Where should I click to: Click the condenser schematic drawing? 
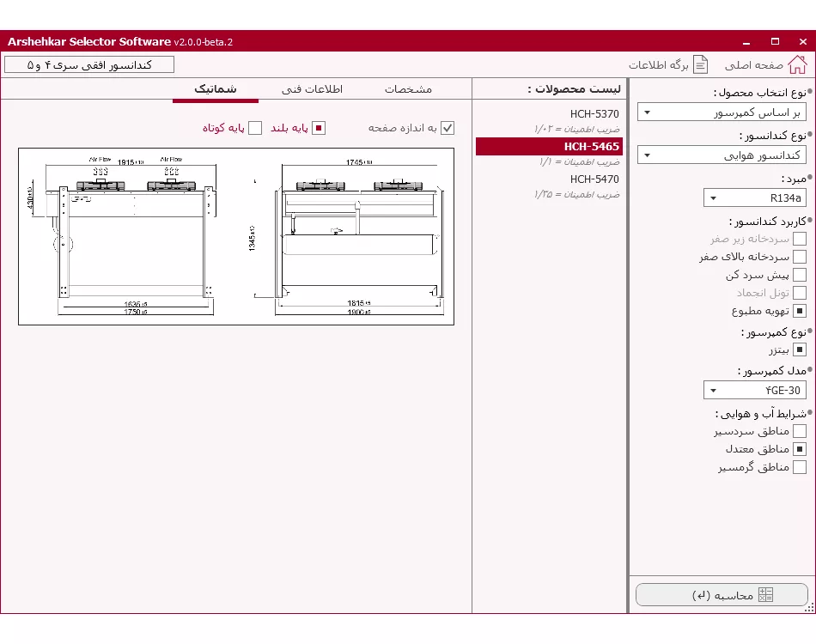click(236, 236)
